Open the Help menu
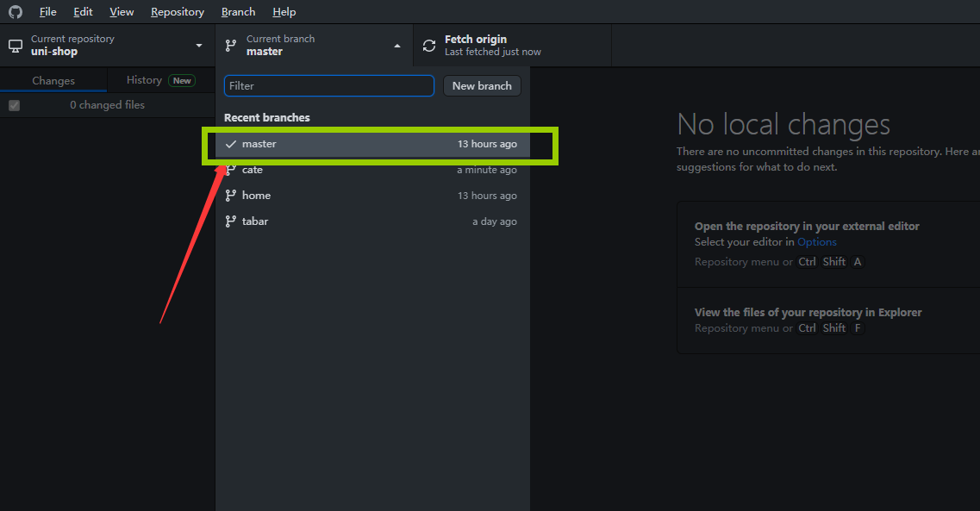 [x=284, y=12]
